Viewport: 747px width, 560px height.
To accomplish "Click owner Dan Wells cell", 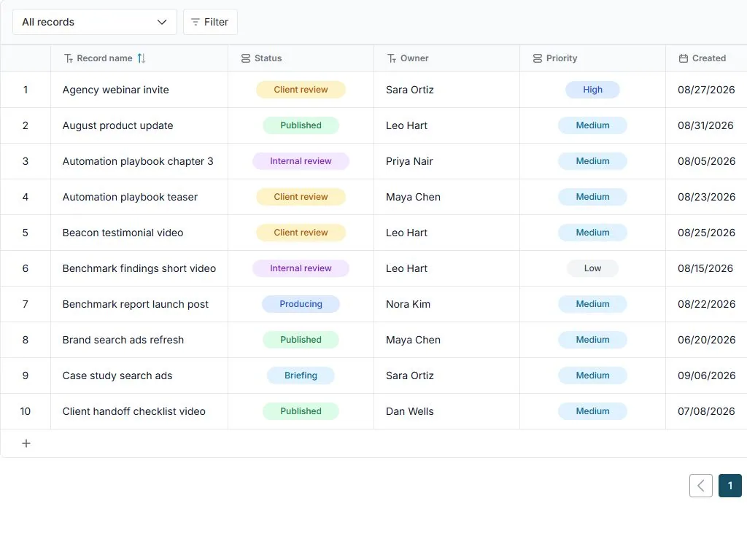I will click(x=410, y=411).
